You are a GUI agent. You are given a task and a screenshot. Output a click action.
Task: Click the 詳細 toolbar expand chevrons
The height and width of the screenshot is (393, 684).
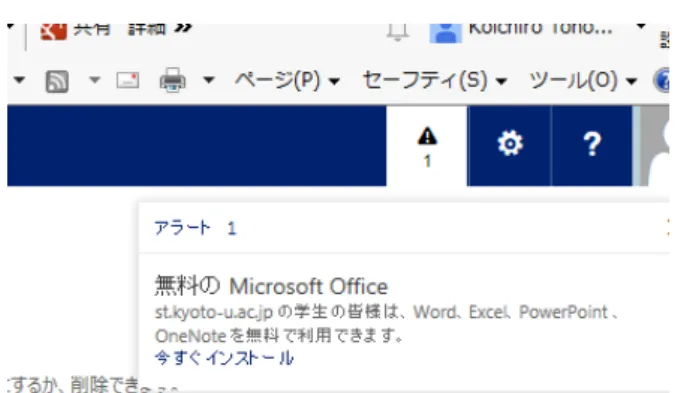[183, 28]
